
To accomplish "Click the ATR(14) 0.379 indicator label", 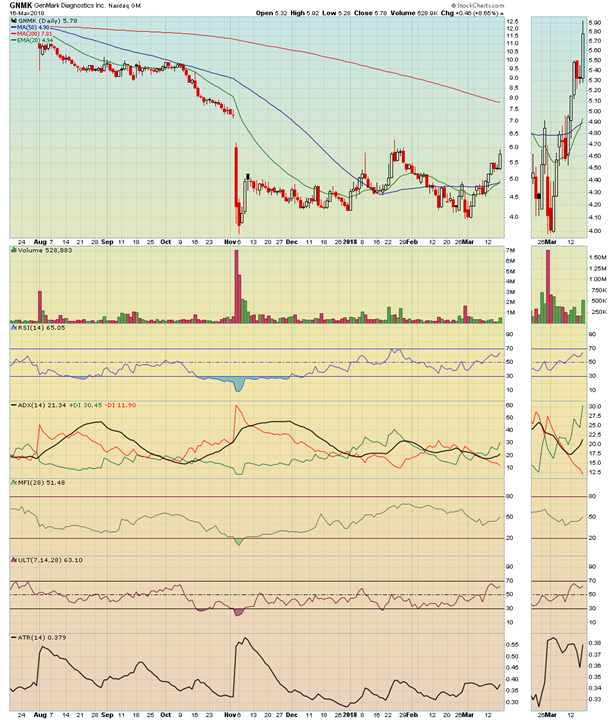I will click(x=41, y=638).
